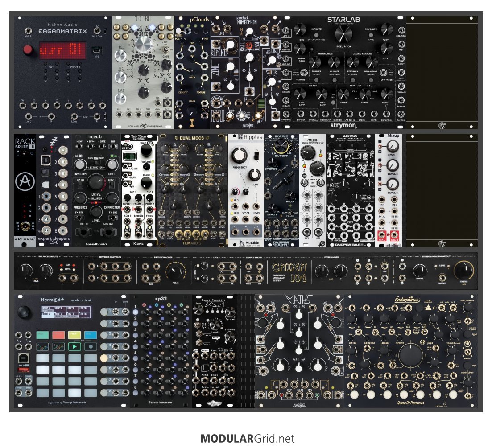Click the Frequency knob on Ripples
The image size is (496, 448).
[240, 155]
